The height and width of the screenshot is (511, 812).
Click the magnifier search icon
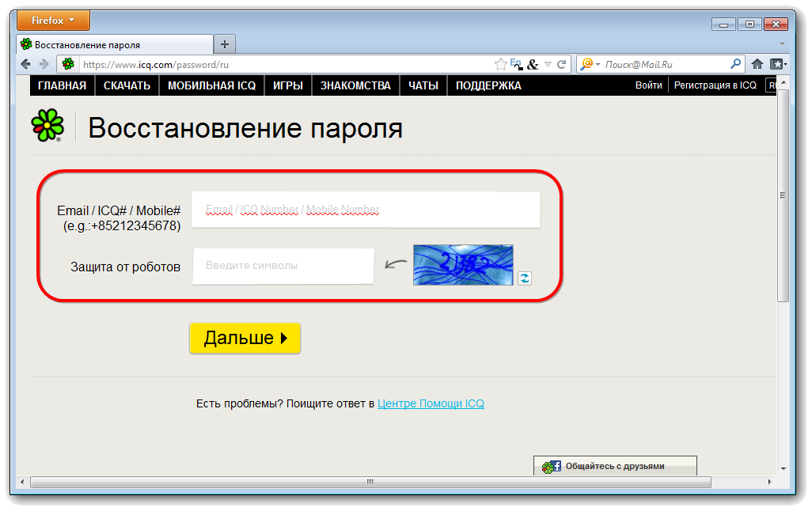click(x=735, y=64)
